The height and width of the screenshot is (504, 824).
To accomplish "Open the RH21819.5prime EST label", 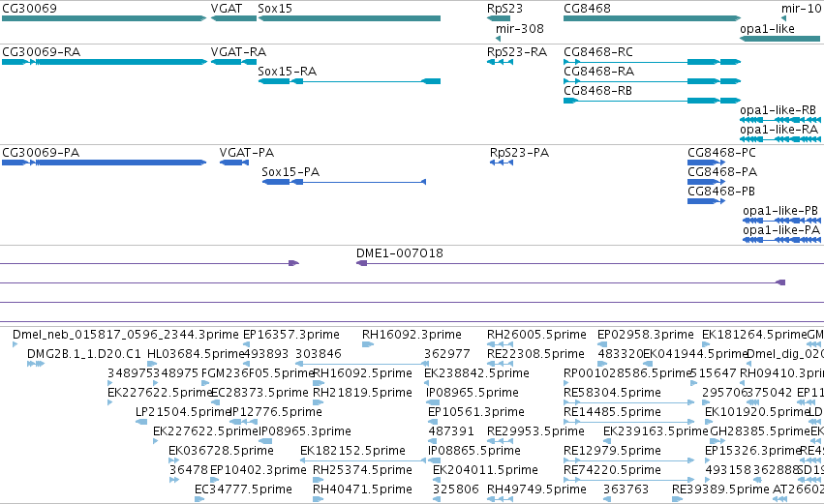I will coord(362,393).
